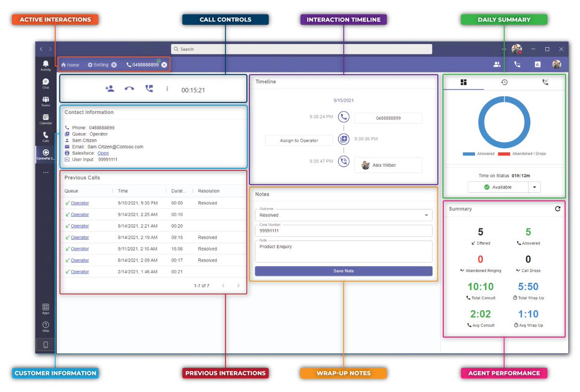Switch to the Home tab

click(x=71, y=64)
